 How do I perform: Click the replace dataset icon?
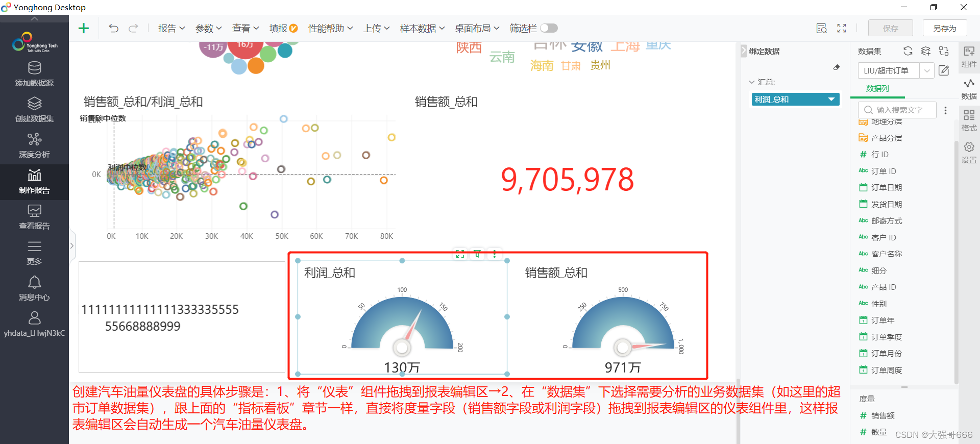pyautogui.click(x=944, y=51)
